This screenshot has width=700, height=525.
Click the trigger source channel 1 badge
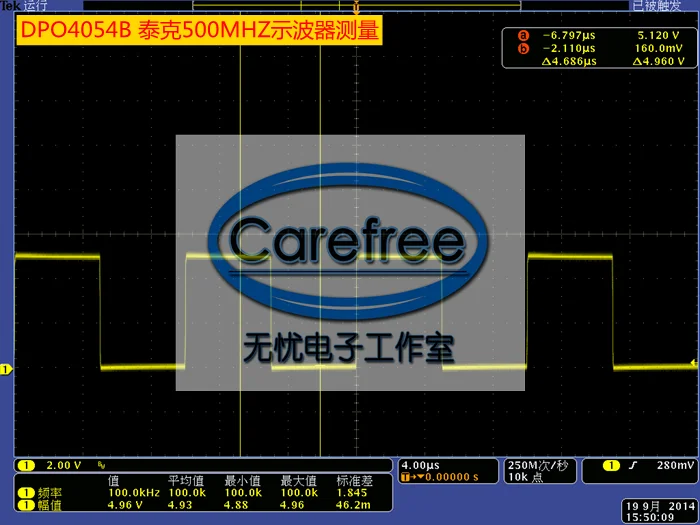tap(611, 466)
